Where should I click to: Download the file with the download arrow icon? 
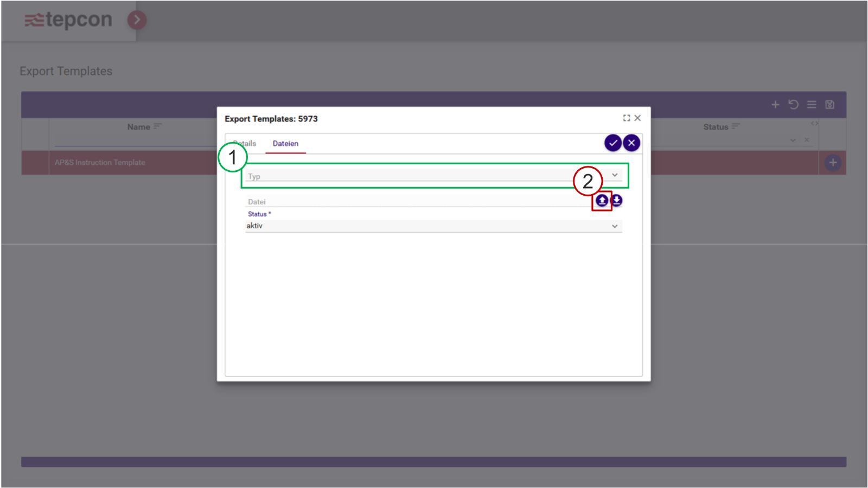(x=618, y=201)
